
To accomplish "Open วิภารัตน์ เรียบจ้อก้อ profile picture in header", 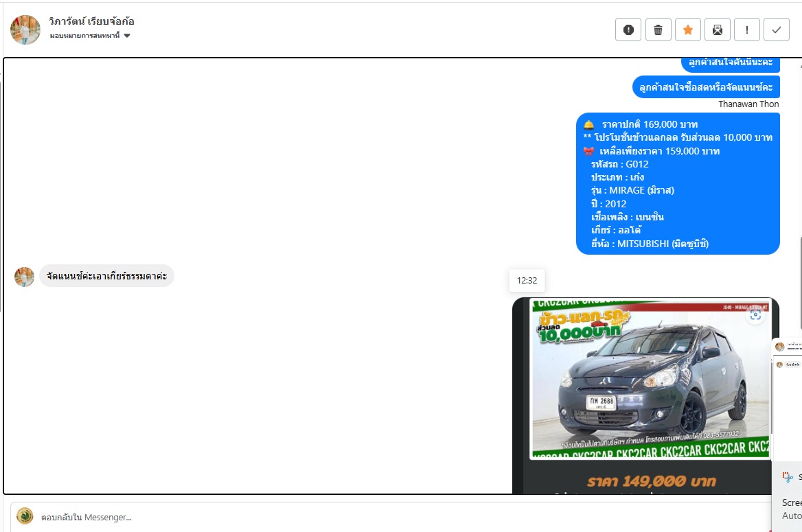I will click(25, 30).
